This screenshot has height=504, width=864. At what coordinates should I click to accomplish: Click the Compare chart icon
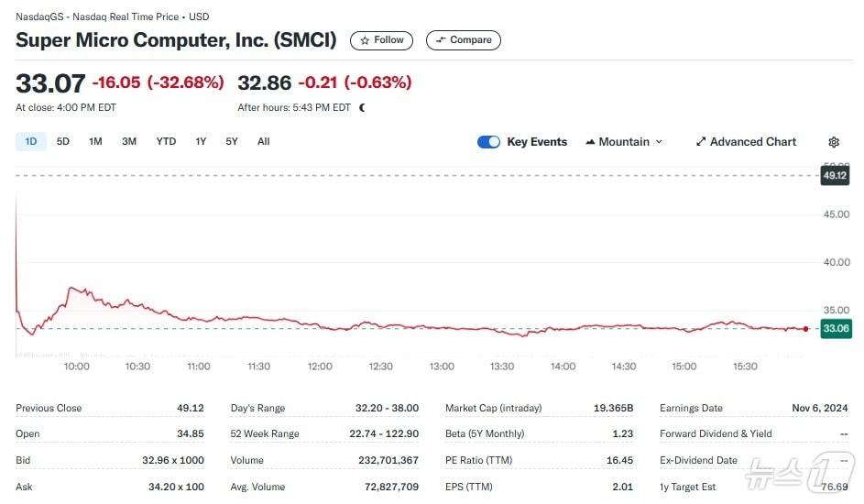pos(441,40)
